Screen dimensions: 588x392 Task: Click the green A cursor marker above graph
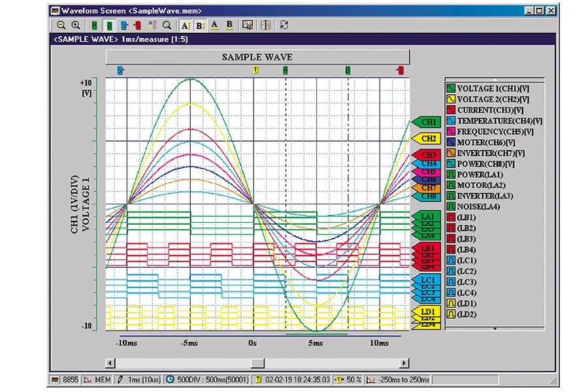coord(286,70)
